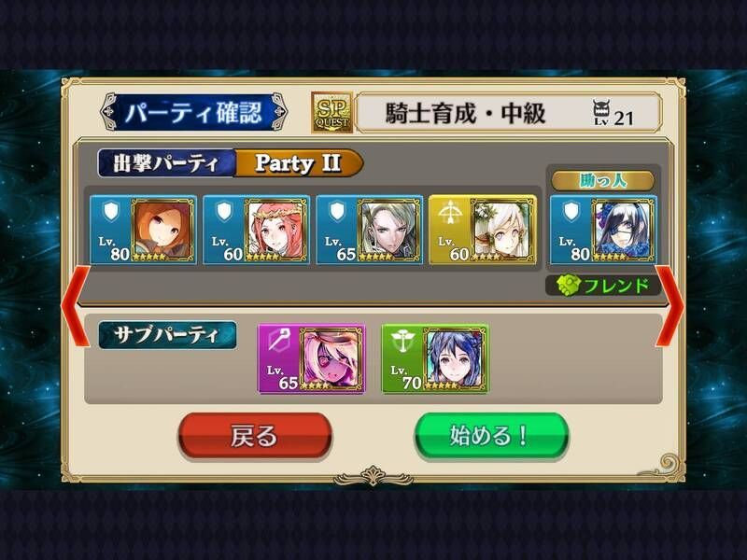The height and width of the screenshot is (560, 747).
Task: Go to next party with right red arrow
Action: [670, 305]
